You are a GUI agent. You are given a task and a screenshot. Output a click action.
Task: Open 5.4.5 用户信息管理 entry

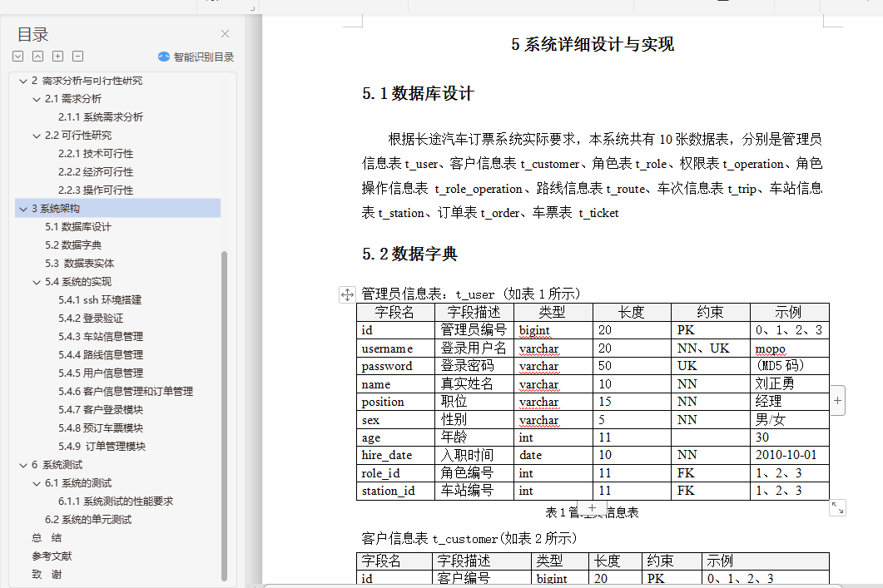tap(100, 373)
